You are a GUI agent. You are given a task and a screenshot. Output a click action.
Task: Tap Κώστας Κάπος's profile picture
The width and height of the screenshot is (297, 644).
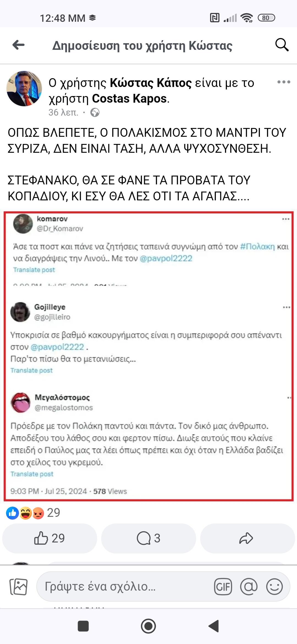[x=24, y=89]
